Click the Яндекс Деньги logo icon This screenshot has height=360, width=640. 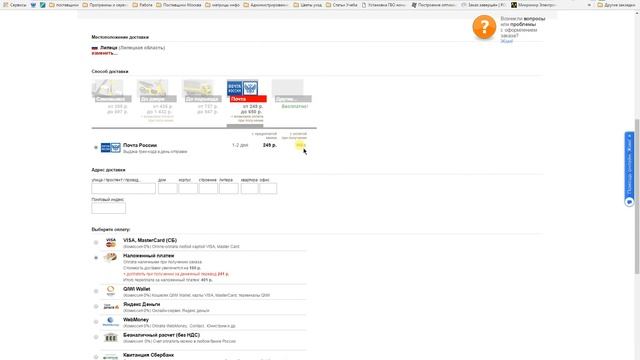tap(111, 307)
